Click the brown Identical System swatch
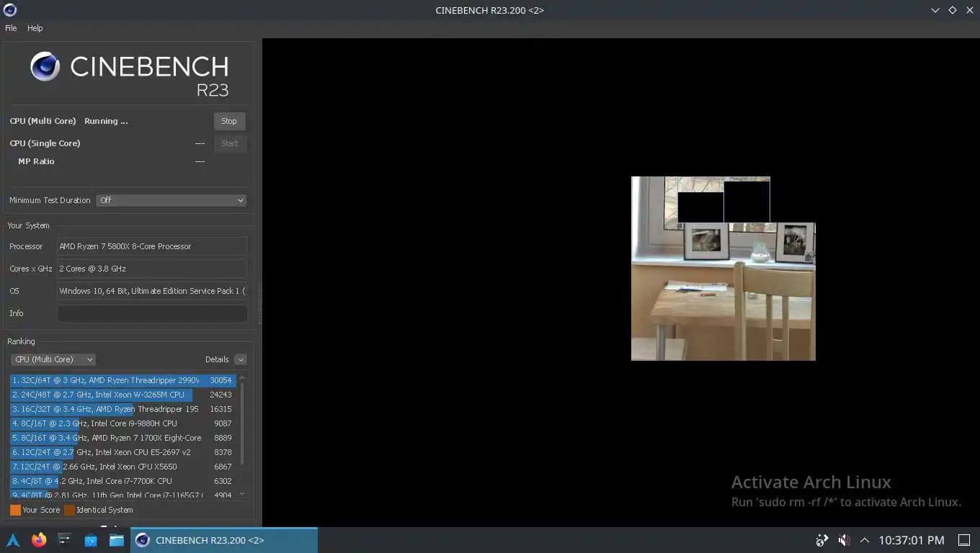 pyautogui.click(x=69, y=510)
